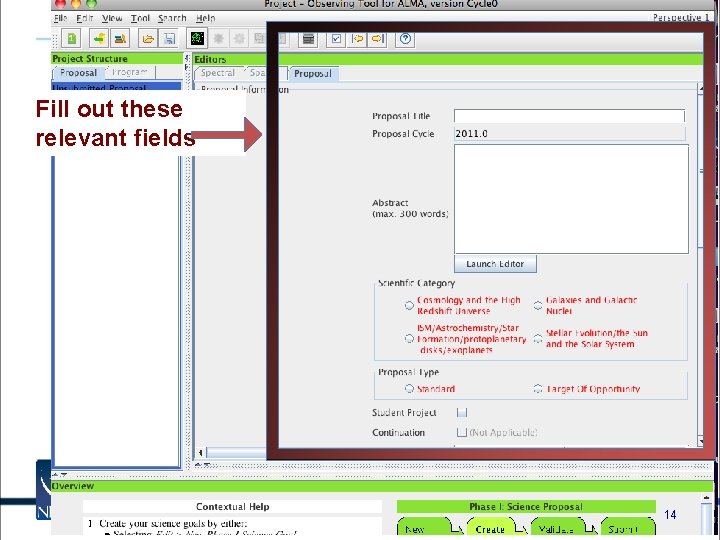Click up-arrow on divider above Overview

pos(56,475)
